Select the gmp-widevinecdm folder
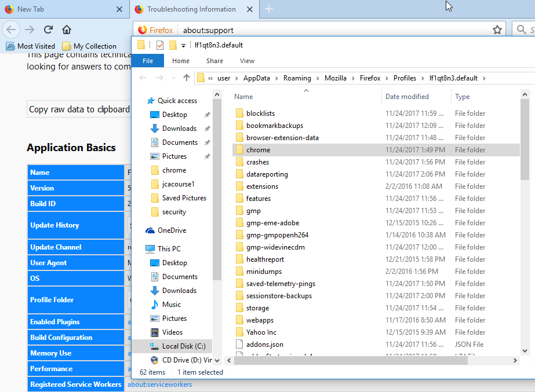Viewport: 535px width, 392px height. [x=275, y=247]
